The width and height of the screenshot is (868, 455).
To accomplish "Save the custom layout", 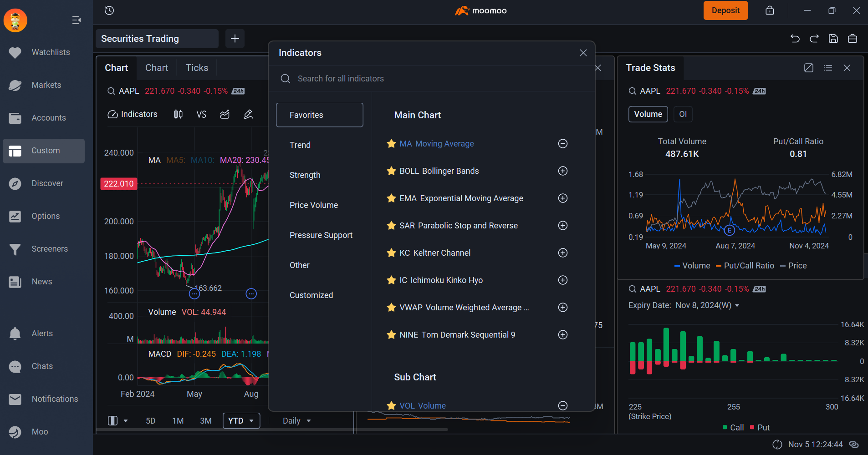I will pyautogui.click(x=833, y=39).
